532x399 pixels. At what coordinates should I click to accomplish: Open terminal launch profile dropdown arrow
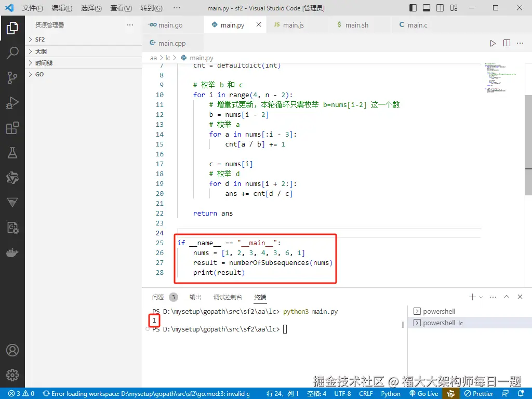coord(481,297)
